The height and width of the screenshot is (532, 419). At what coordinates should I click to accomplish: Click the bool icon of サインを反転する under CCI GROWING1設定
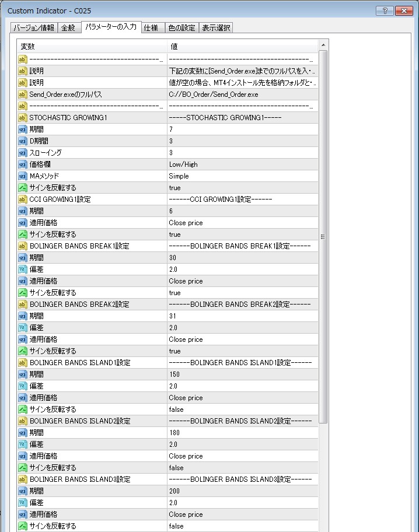point(22,235)
